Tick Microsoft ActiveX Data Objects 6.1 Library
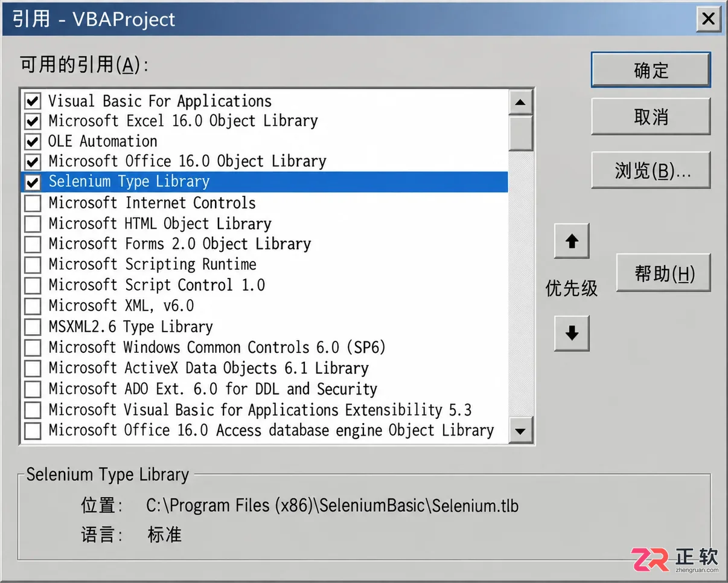The height and width of the screenshot is (583, 728). [33, 368]
